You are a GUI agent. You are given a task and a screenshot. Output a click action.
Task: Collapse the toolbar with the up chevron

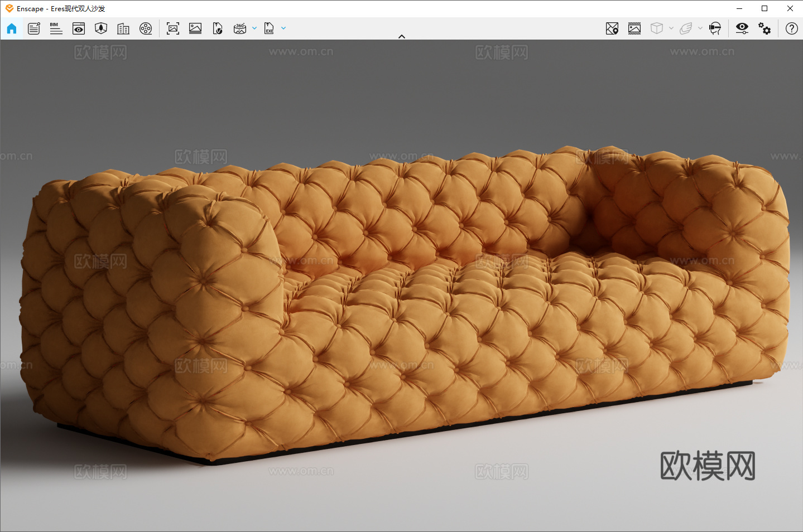point(402,36)
